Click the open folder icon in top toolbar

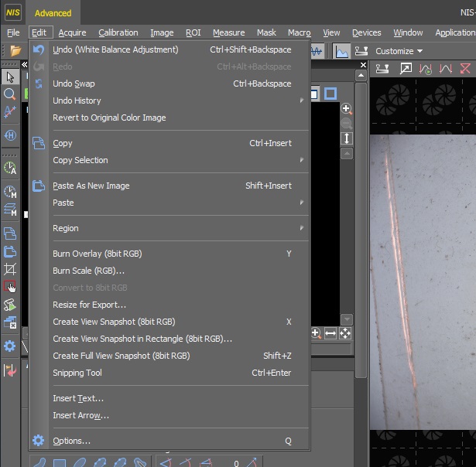(x=15, y=51)
